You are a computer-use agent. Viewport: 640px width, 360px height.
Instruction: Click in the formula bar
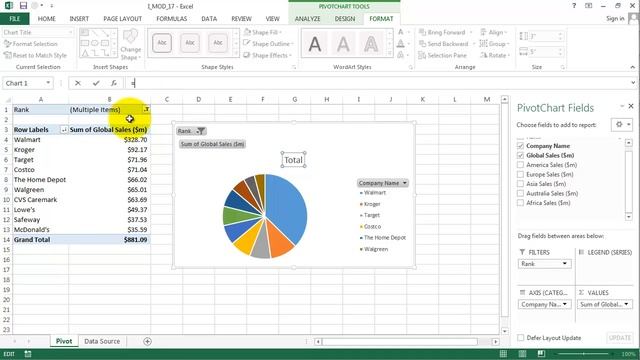tap(380, 83)
